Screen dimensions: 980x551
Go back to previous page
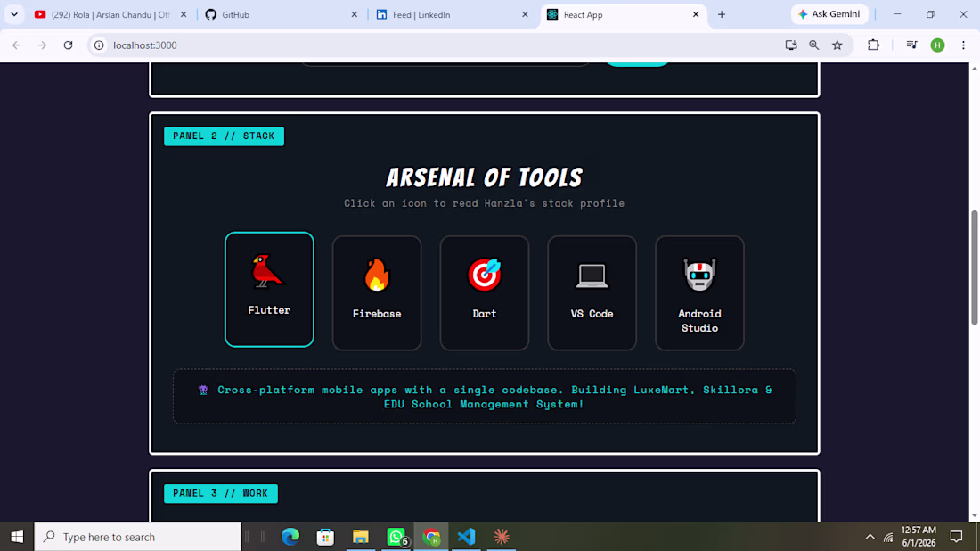17,45
